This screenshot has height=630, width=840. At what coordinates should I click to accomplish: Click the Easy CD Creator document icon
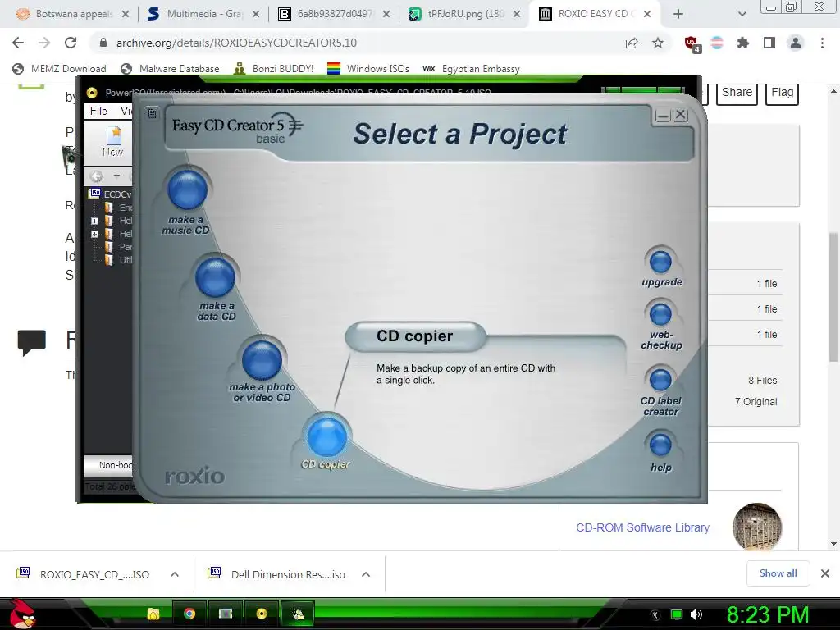pyautogui.click(x=153, y=113)
